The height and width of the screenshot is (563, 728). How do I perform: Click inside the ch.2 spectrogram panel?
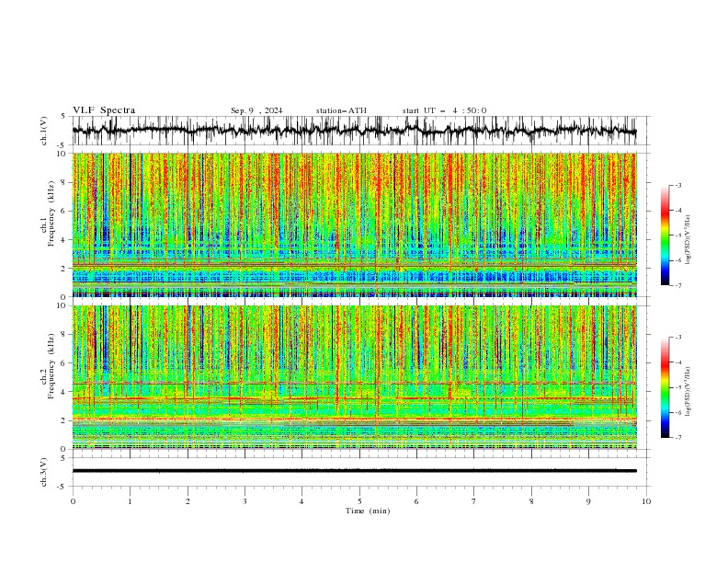click(354, 377)
